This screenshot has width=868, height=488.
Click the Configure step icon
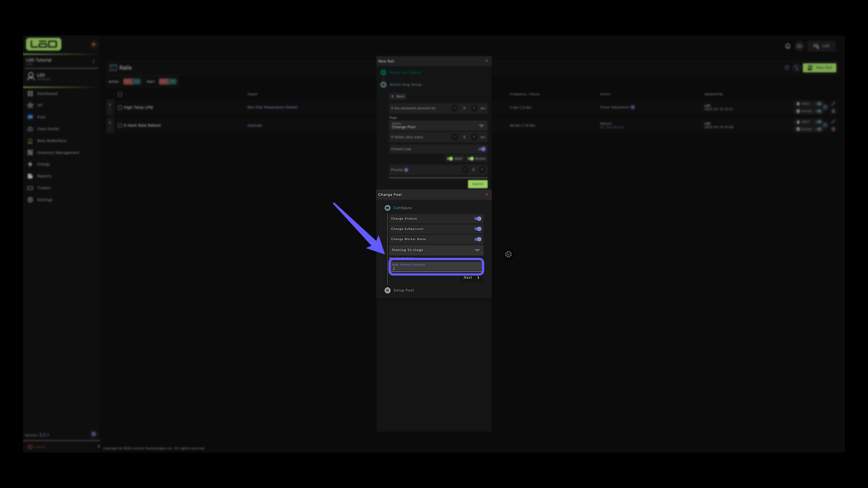pyautogui.click(x=387, y=208)
